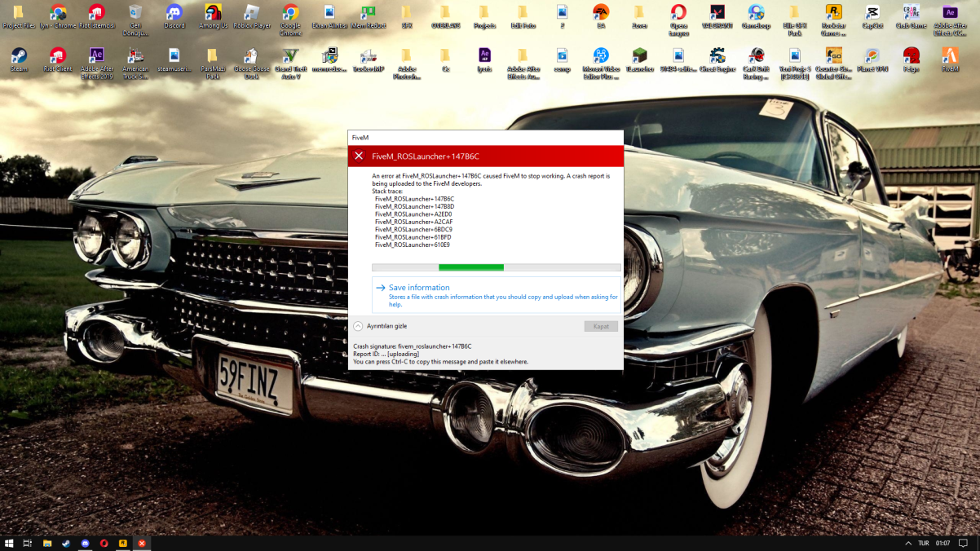Open Adobe After Effects 2019 shortcut
The image size is (980, 551).
(x=96, y=64)
